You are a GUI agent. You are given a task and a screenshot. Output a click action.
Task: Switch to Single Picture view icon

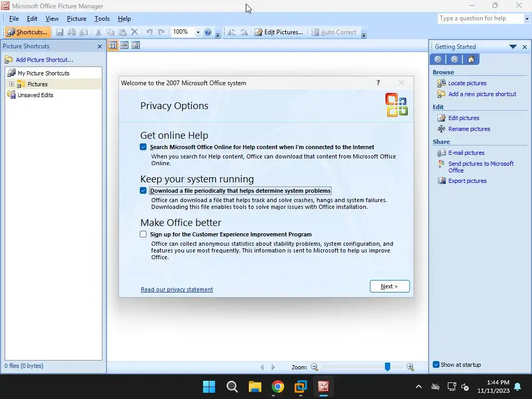[136, 45]
